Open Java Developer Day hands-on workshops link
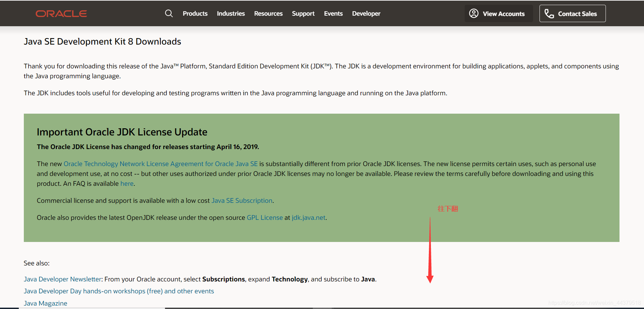 pos(119,291)
